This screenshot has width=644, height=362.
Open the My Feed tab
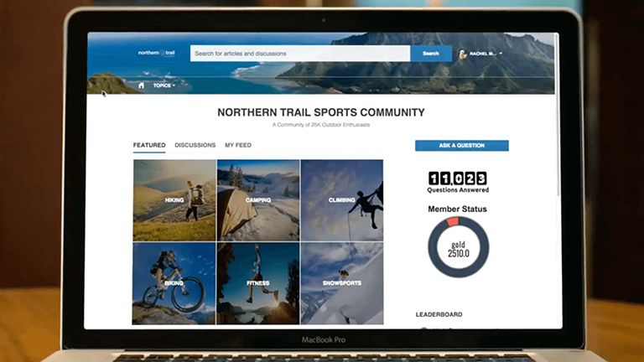[238, 145]
